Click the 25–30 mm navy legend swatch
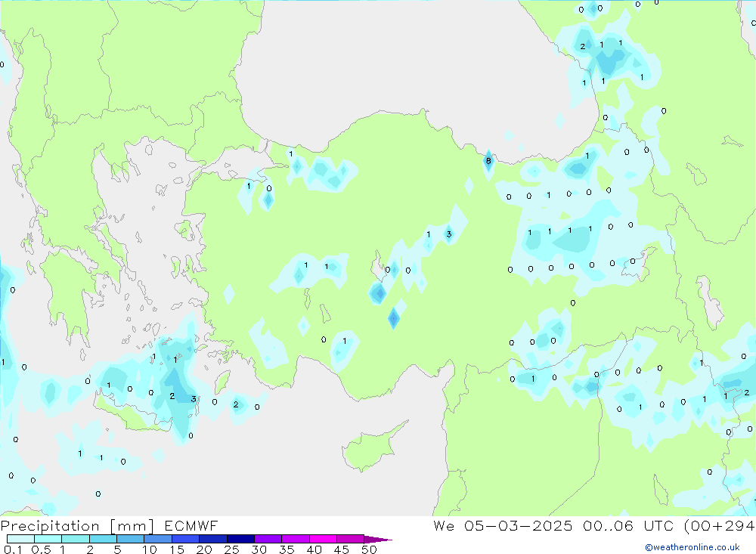Image resolution: width=756 pixels, height=554 pixels. click(x=240, y=539)
